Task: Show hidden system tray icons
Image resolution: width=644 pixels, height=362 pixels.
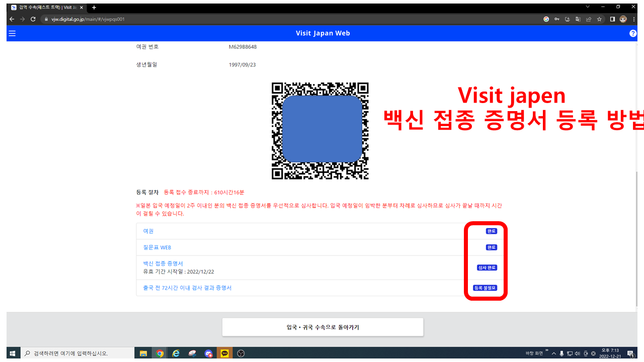Action: 554,353
